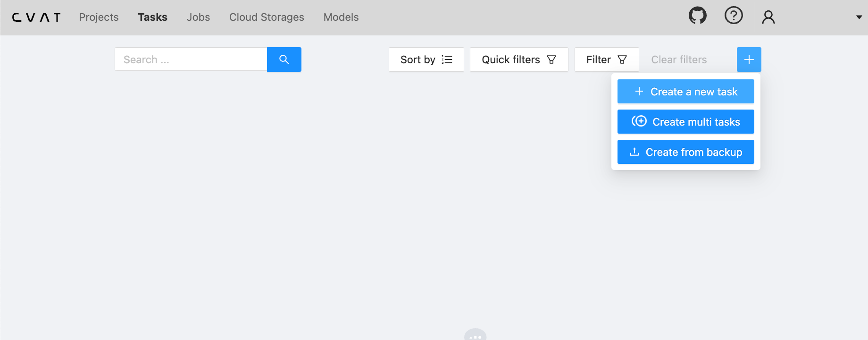Image resolution: width=868 pixels, height=340 pixels.
Task: Click the CVAT logo
Action: click(x=36, y=17)
